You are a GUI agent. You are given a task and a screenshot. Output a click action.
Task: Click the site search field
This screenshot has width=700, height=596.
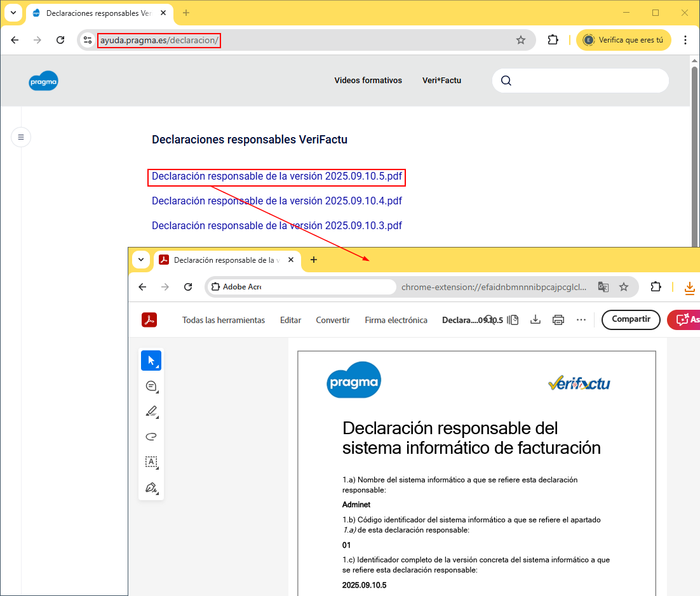(x=581, y=81)
